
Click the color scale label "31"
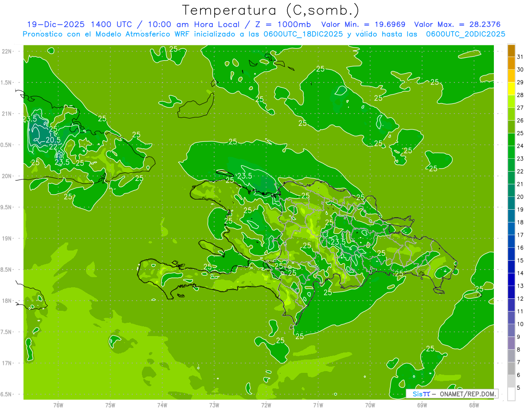(x=520, y=56)
